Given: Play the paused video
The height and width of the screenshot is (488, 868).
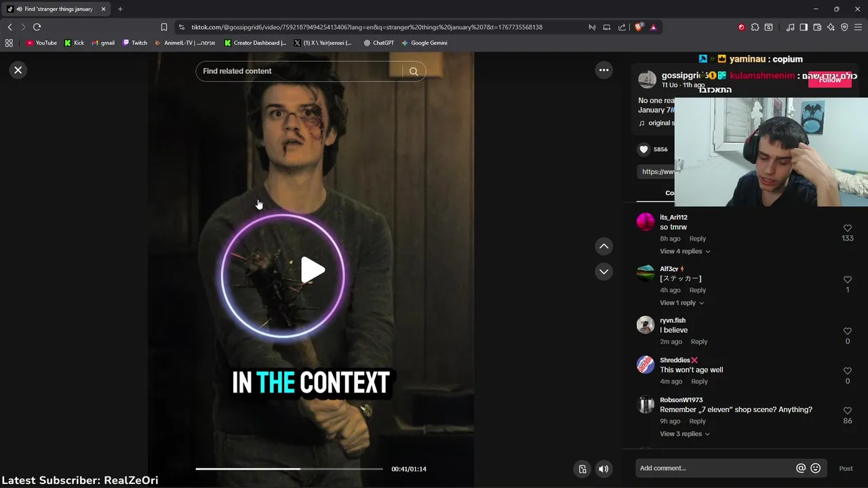Looking at the screenshot, I should tap(312, 270).
